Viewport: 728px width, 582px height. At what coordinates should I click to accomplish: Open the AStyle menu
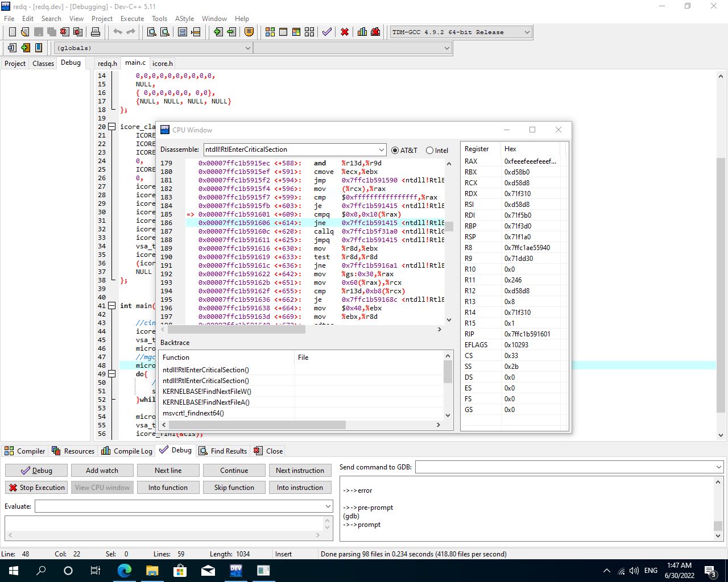184,18
